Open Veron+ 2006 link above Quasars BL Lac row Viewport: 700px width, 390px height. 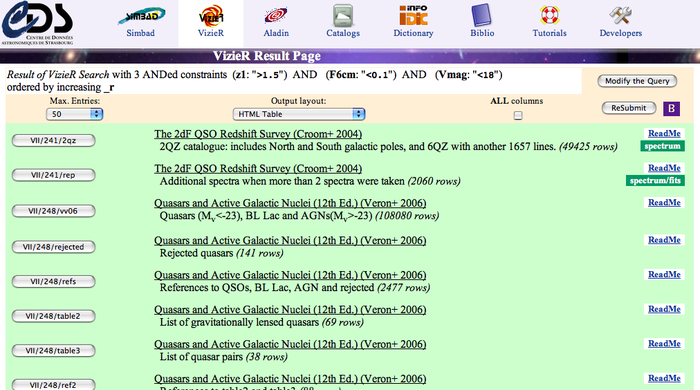(290, 203)
